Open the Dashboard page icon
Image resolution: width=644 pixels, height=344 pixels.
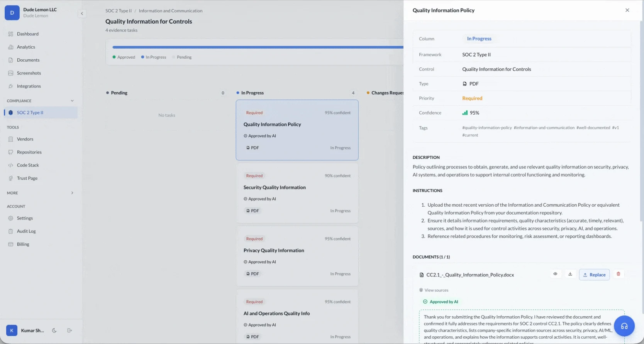coord(11,34)
